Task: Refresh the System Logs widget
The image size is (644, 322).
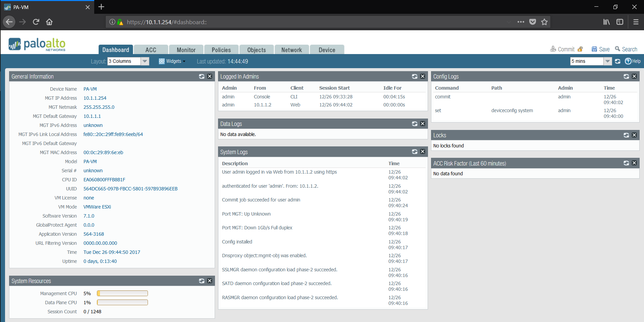Action: (415, 152)
